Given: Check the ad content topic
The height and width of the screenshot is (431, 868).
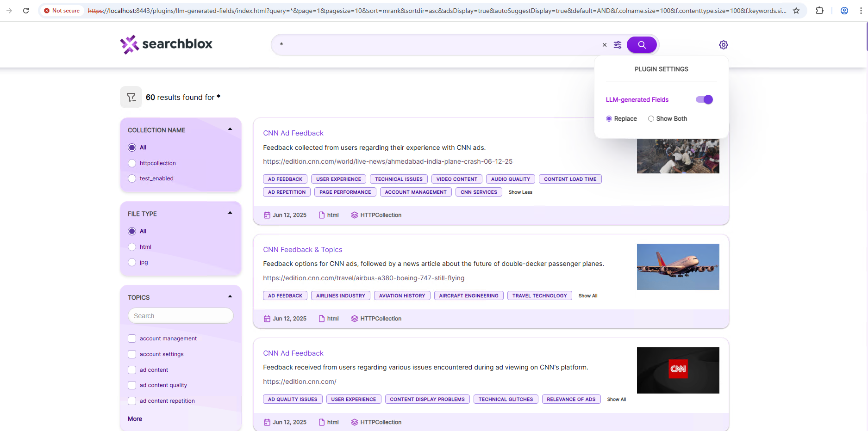Looking at the screenshot, I should click(132, 370).
